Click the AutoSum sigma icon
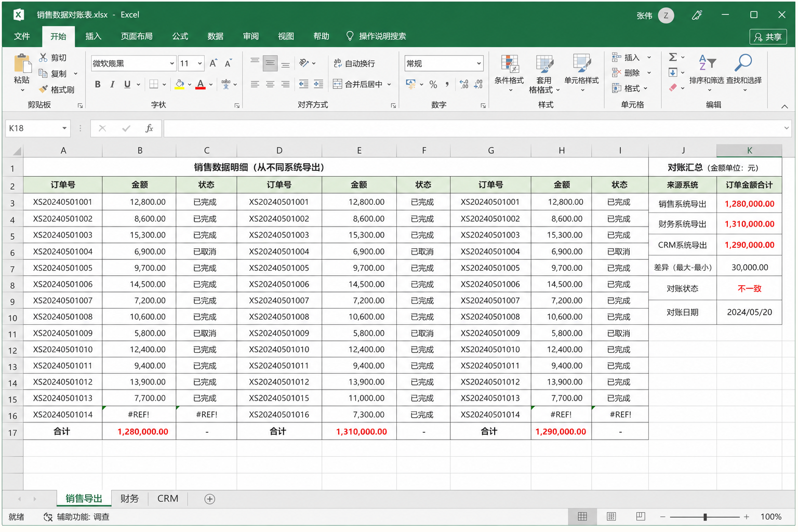The height and width of the screenshot is (532, 798). coord(673,57)
